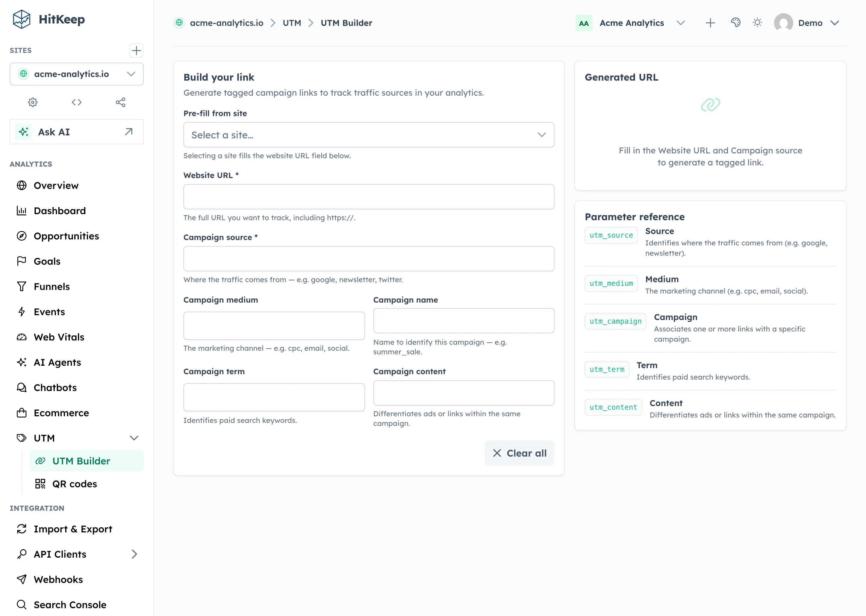
Task: Go to Overview in the sidebar
Action: pos(77,186)
